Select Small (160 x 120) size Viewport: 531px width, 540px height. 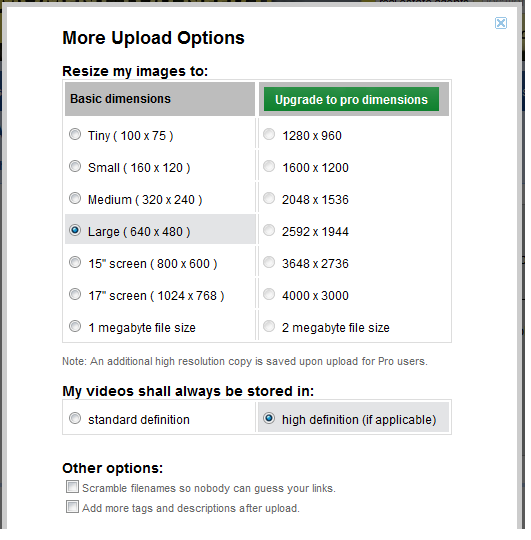(75, 166)
